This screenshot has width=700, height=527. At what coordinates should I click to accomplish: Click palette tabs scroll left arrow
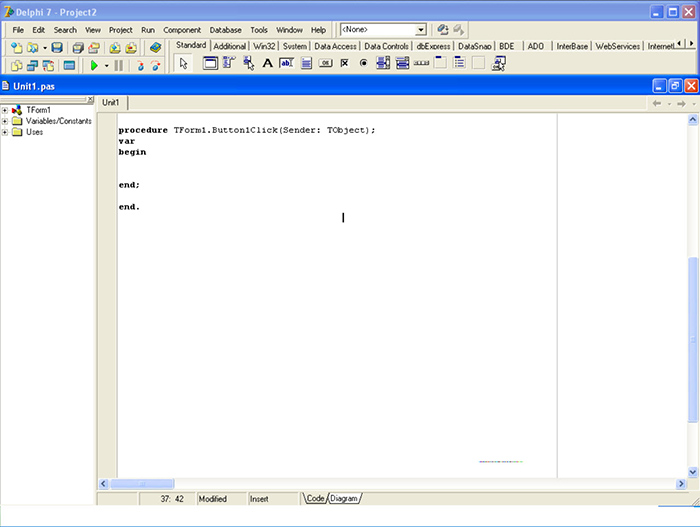coord(679,43)
